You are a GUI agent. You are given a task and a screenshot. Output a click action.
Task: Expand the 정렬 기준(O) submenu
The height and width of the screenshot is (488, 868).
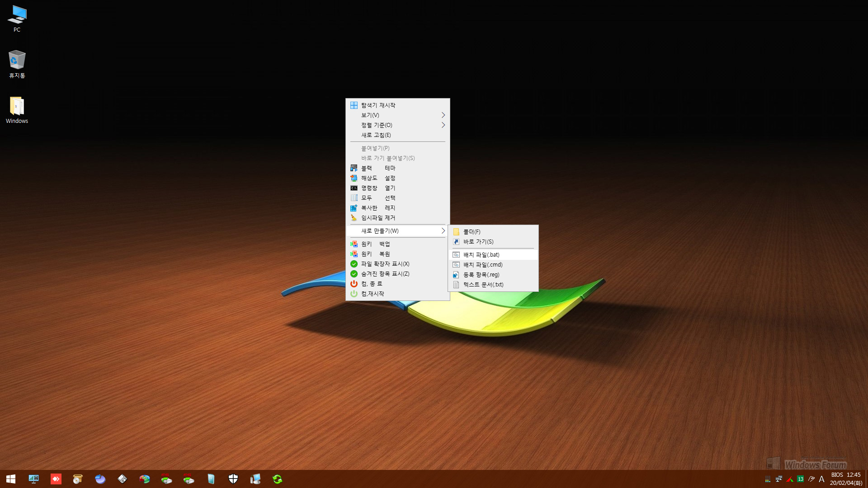click(x=397, y=125)
